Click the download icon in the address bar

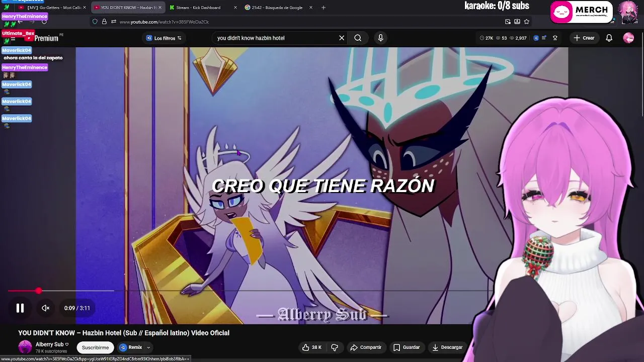click(x=517, y=22)
